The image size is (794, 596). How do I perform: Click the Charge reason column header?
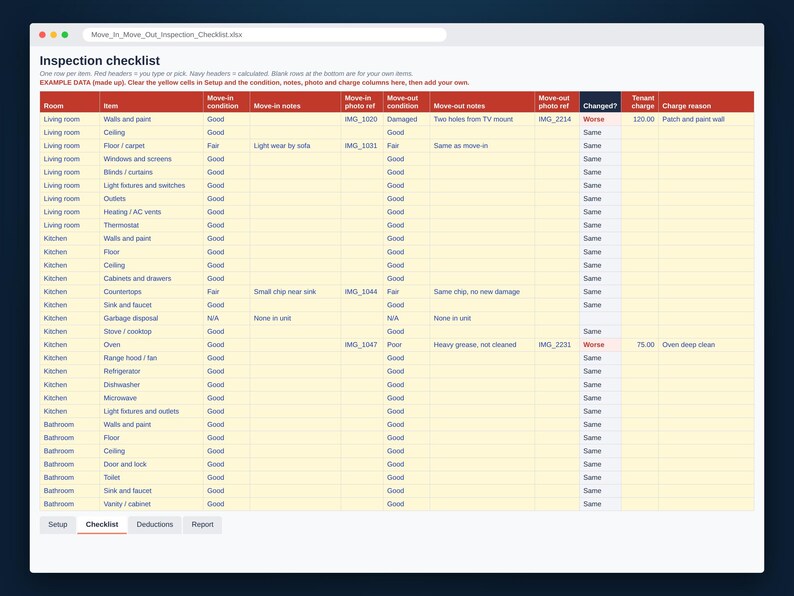tap(706, 102)
